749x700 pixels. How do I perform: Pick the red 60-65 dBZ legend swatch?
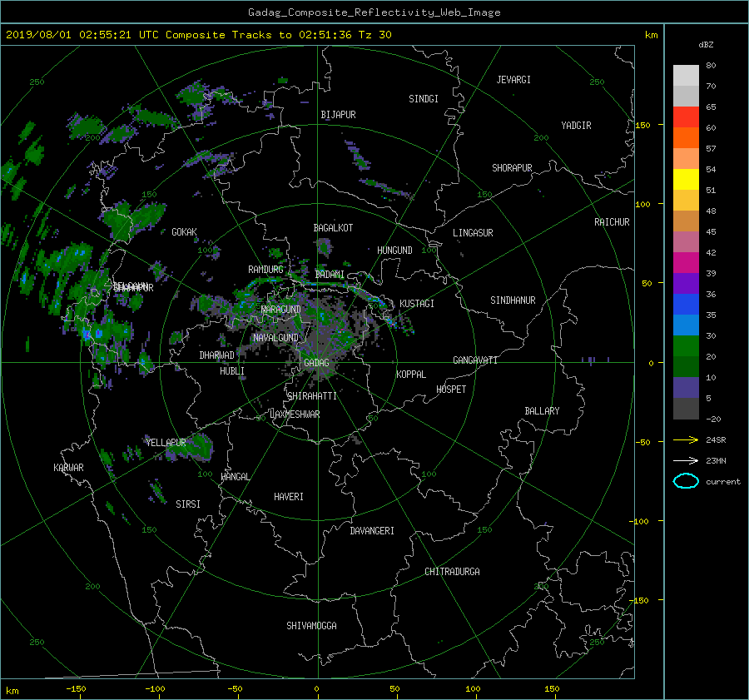point(686,117)
